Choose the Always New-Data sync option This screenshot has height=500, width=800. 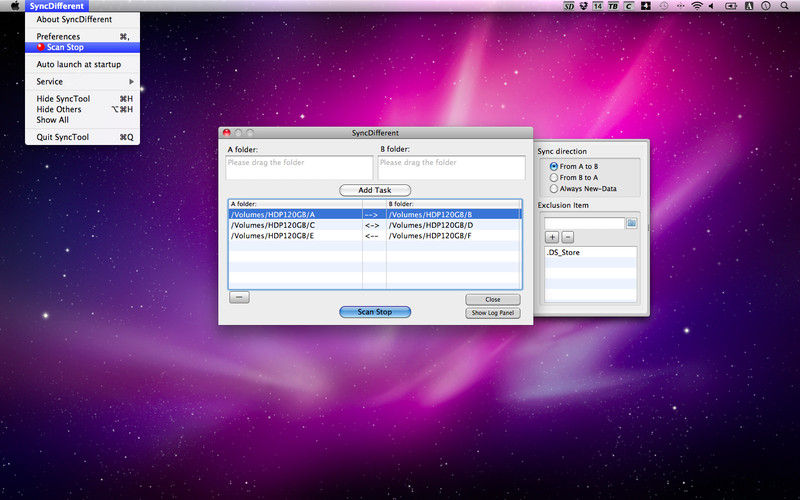pyautogui.click(x=554, y=188)
